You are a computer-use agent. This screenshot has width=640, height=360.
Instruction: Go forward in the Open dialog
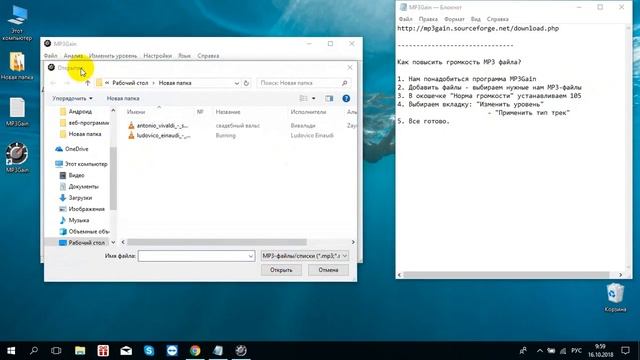pos(67,83)
